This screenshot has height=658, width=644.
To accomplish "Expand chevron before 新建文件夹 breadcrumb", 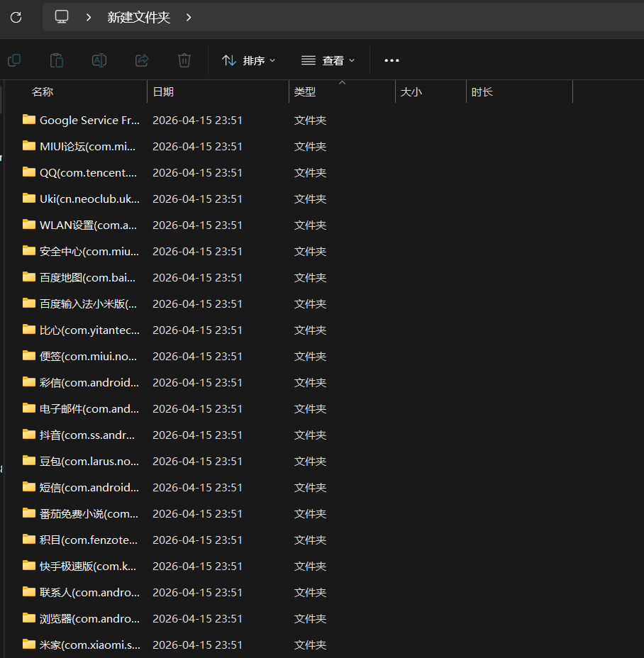I will tap(89, 17).
